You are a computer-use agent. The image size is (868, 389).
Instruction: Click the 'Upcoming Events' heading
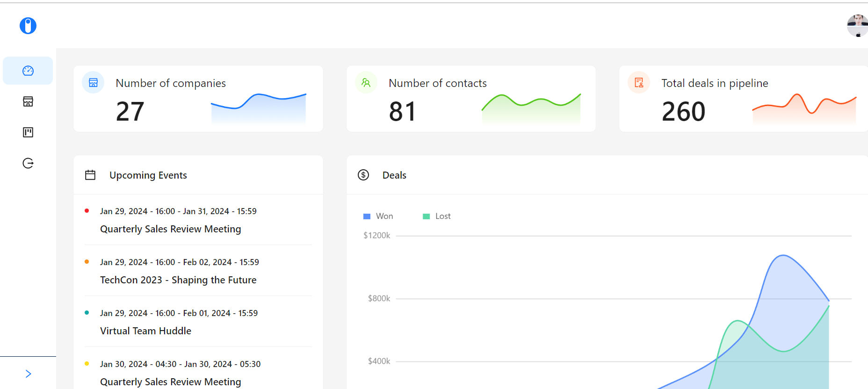pos(148,175)
